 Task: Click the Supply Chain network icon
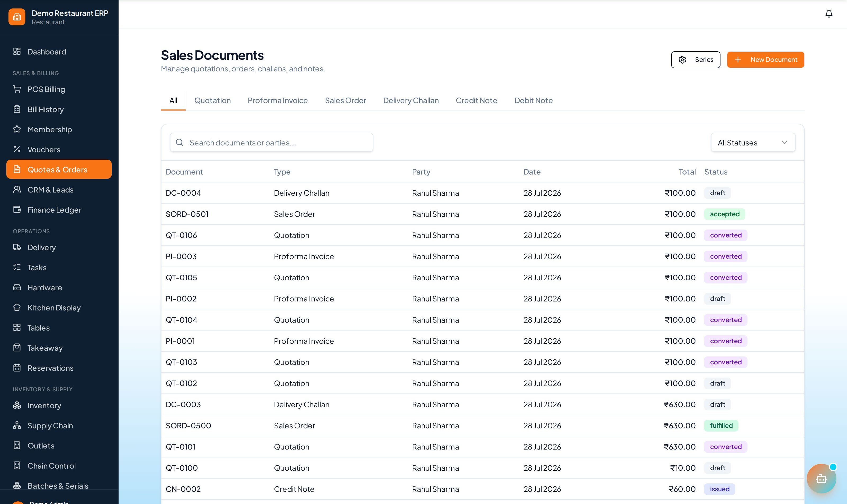17,425
